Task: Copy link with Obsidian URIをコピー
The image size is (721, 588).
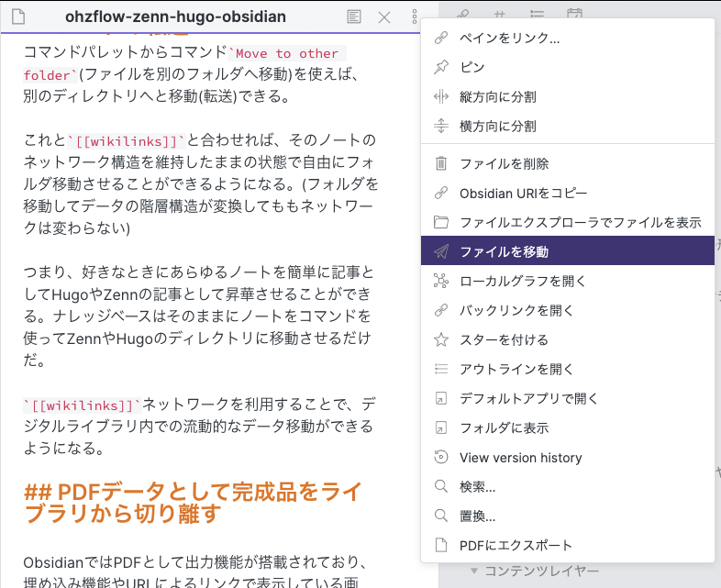Action: (x=568, y=193)
